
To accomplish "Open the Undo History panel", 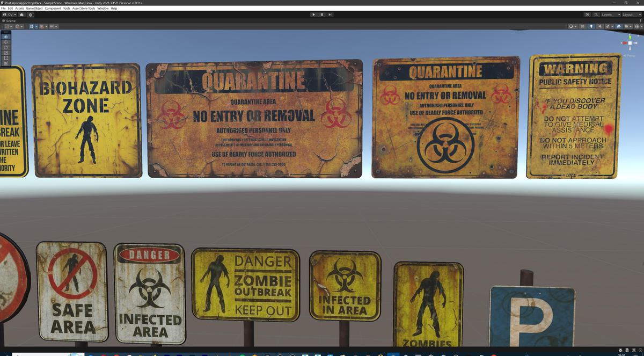I will point(587,16).
